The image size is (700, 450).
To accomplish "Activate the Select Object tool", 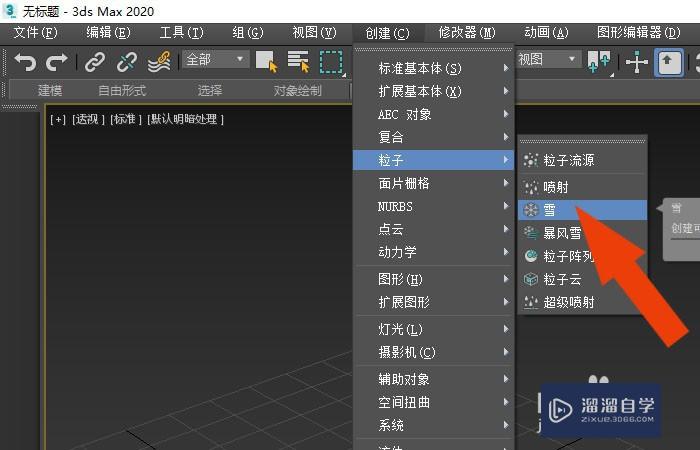I will (267, 61).
